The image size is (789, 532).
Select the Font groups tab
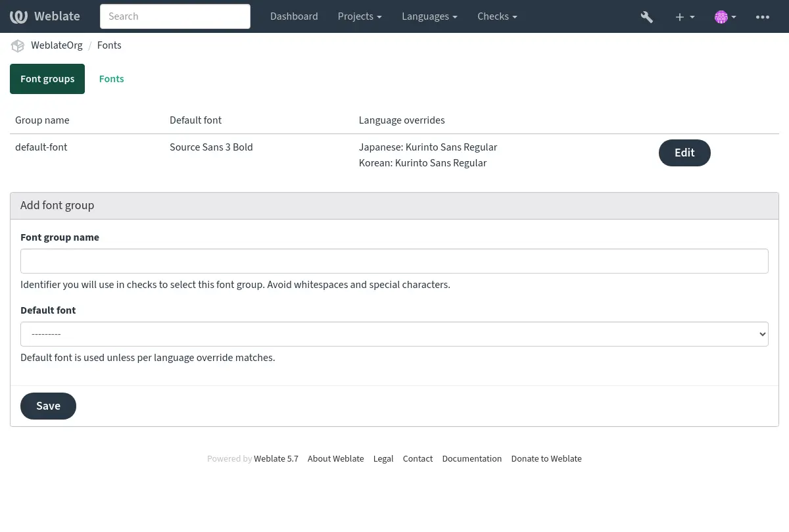click(47, 79)
